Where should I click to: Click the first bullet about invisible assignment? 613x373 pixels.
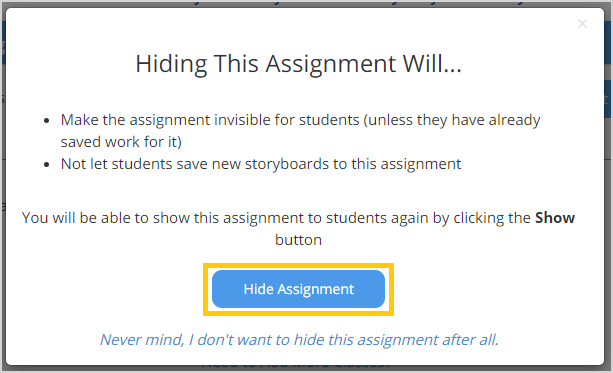pos(300,131)
